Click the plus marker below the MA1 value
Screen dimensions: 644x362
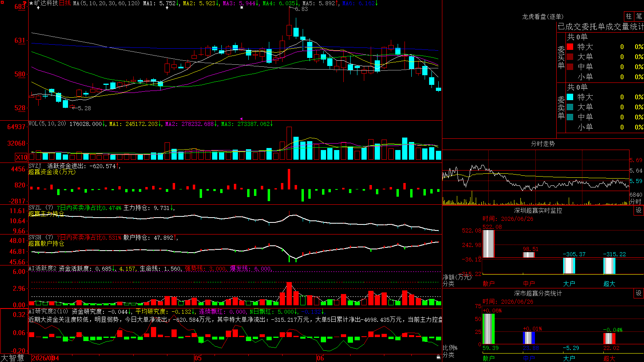pyautogui.click(x=167, y=8)
